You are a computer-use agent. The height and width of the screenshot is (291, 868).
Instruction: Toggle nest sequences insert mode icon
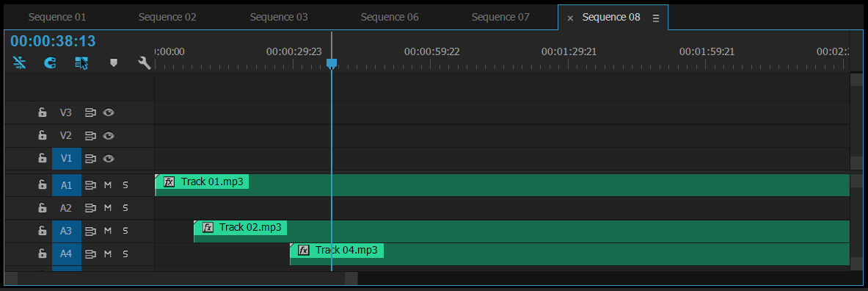coord(19,63)
